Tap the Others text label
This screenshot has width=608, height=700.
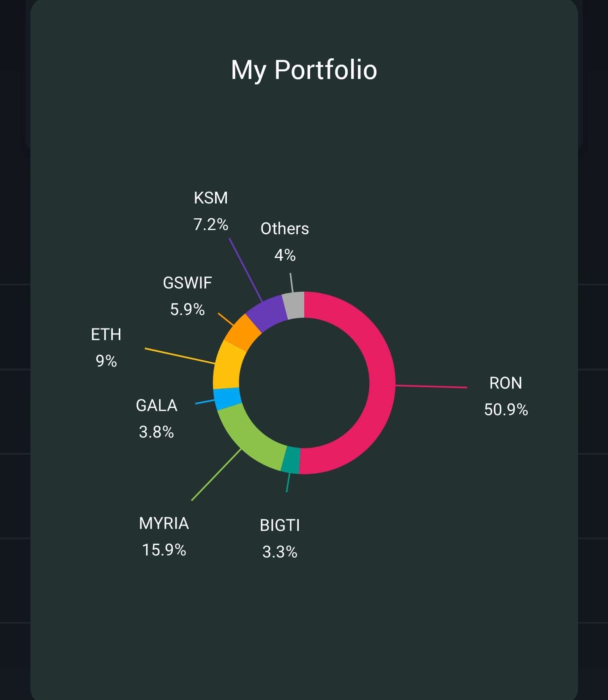tap(285, 229)
